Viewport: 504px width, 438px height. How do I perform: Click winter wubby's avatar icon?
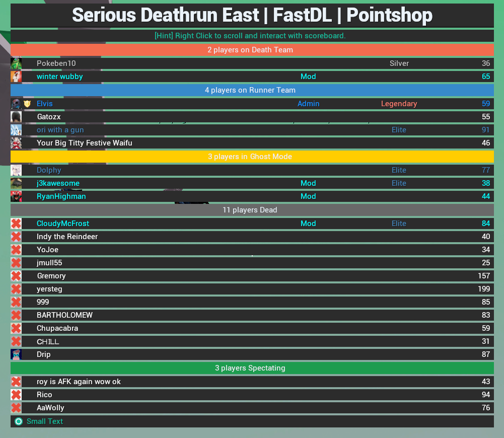(x=16, y=77)
